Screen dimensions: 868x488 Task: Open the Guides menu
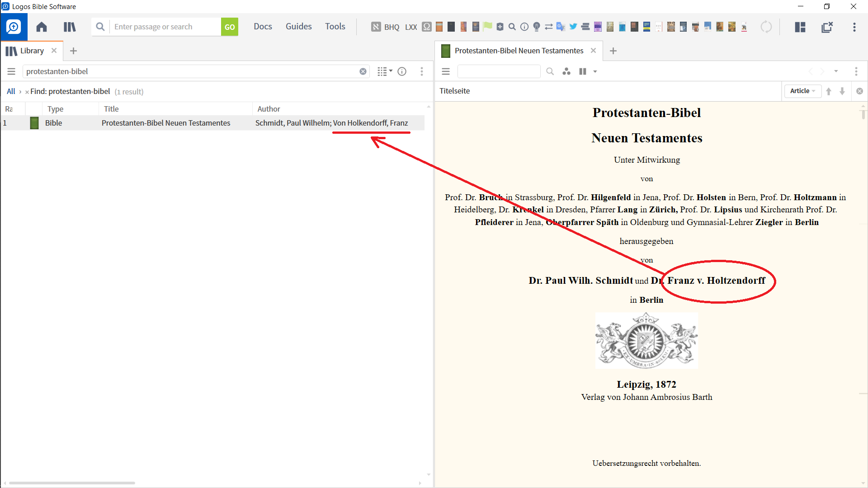[x=298, y=27]
